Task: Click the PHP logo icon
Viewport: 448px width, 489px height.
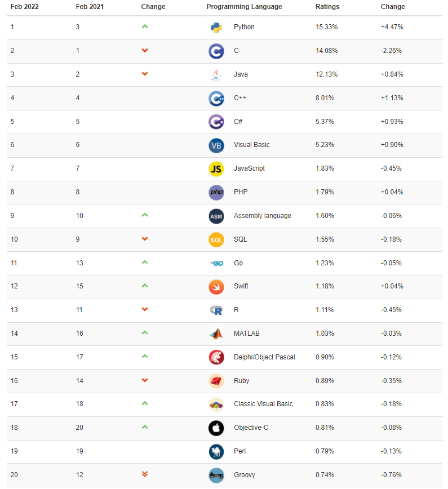Action: (216, 192)
